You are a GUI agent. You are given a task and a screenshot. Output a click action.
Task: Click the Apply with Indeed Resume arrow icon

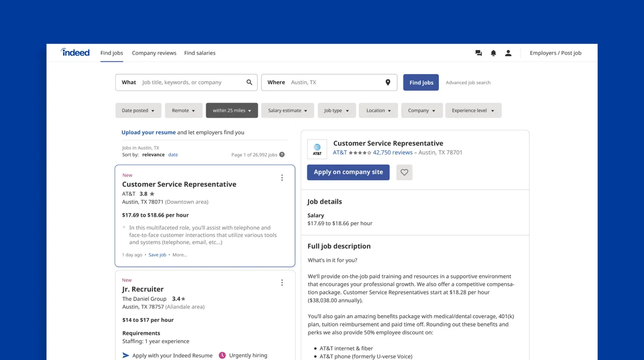[x=126, y=355]
